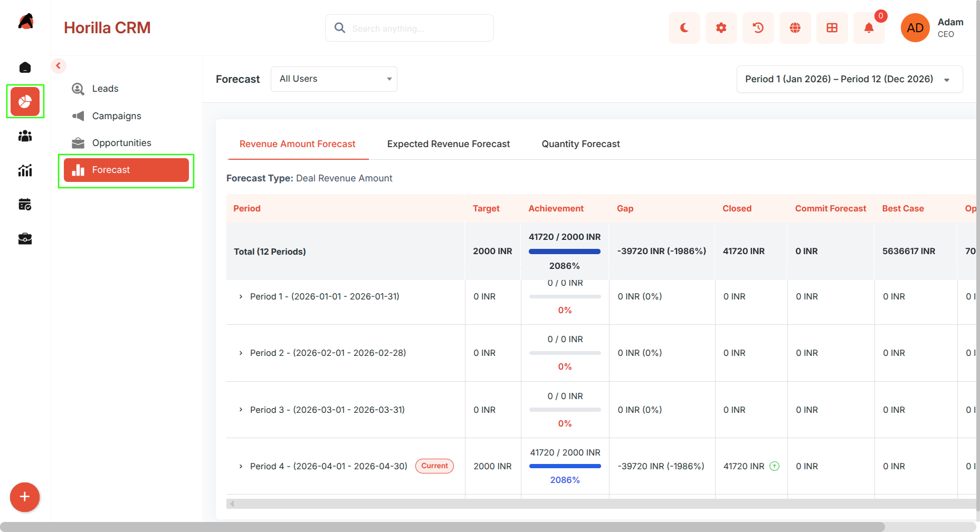Open the sales pie-chart sidebar icon

click(x=25, y=102)
